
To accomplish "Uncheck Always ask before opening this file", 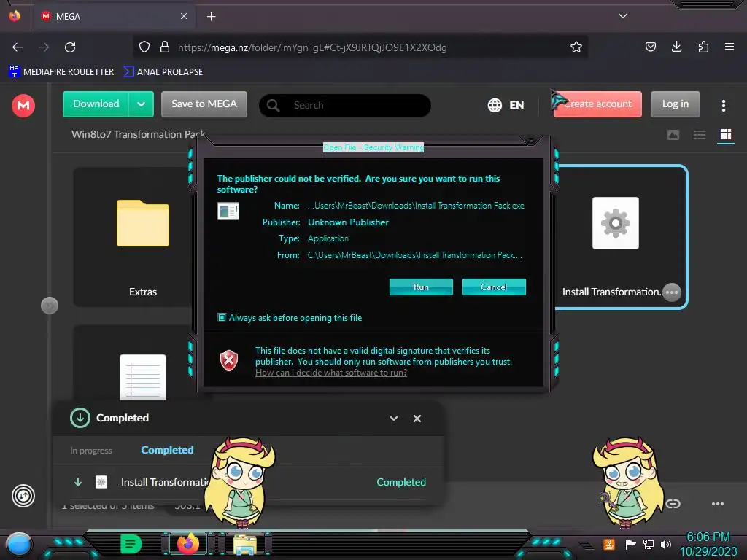I will (x=222, y=317).
